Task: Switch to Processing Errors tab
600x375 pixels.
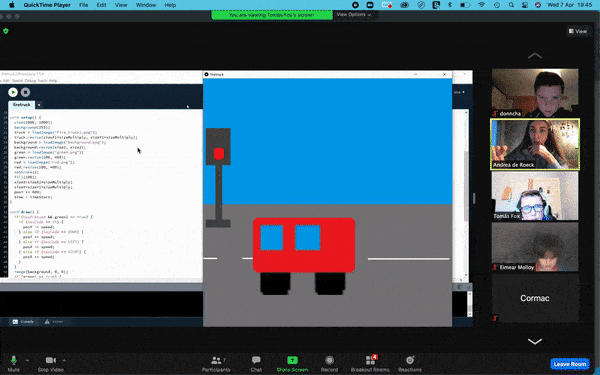Action: pyautogui.click(x=54, y=321)
